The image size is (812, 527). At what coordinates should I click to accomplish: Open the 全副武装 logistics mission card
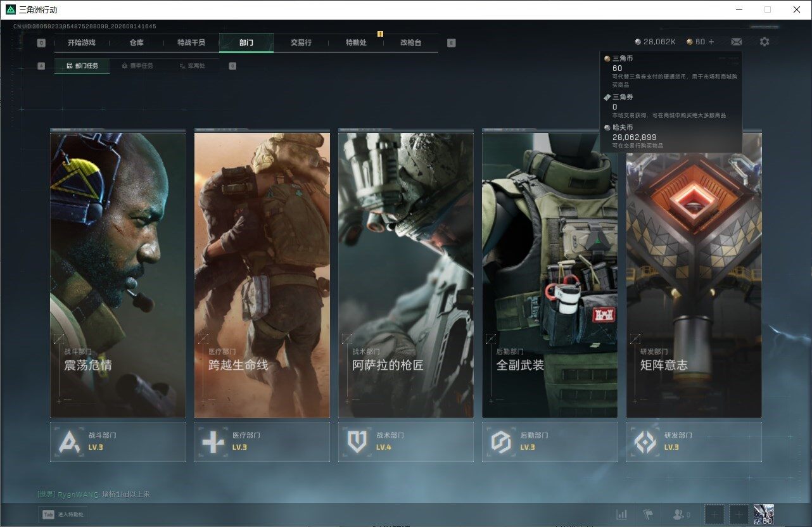(x=550, y=274)
